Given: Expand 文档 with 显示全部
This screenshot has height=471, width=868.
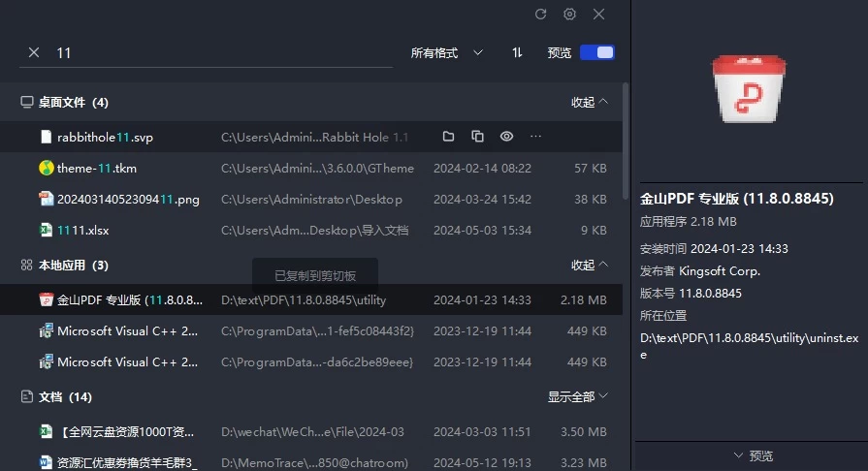Looking at the screenshot, I should click(x=577, y=396).
